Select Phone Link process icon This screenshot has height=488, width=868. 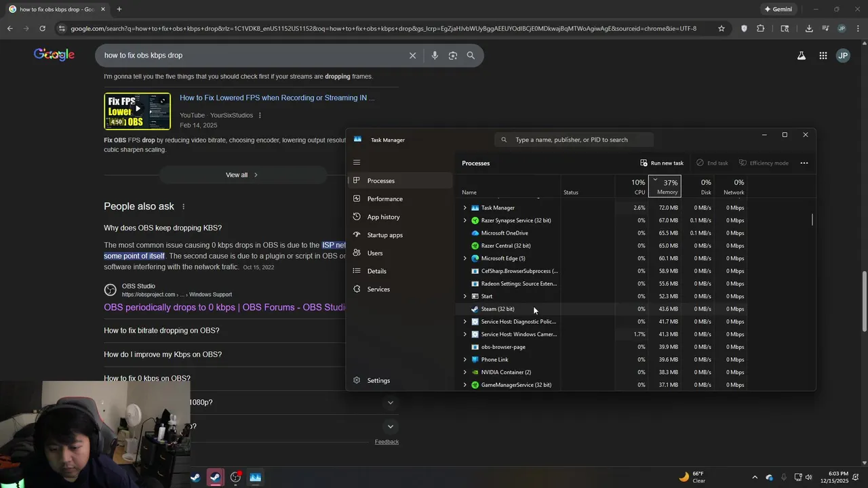[x=475, y=360]
